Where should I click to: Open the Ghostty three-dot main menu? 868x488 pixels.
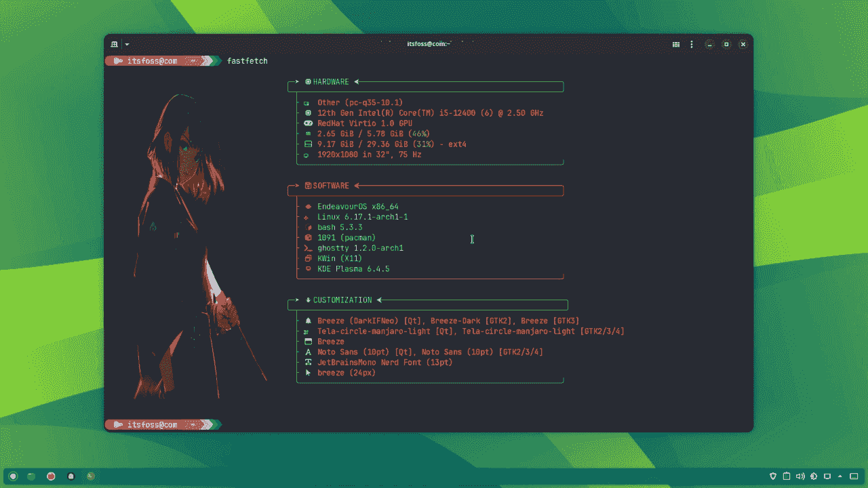click(x=692, y=45)
